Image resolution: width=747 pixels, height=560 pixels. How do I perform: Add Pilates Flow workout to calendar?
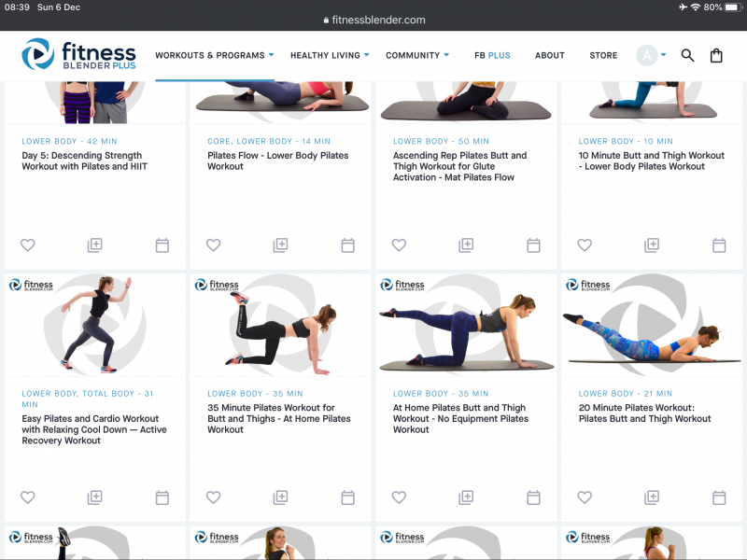click(347, 245)
